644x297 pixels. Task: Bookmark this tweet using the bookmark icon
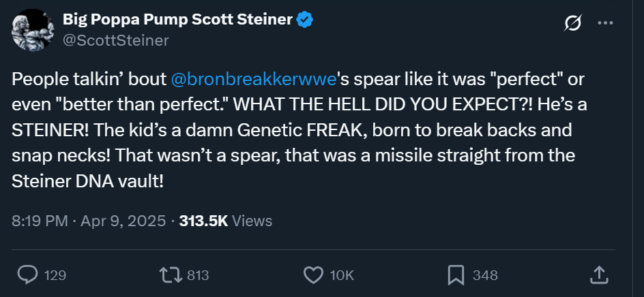(x=456, y=275)
